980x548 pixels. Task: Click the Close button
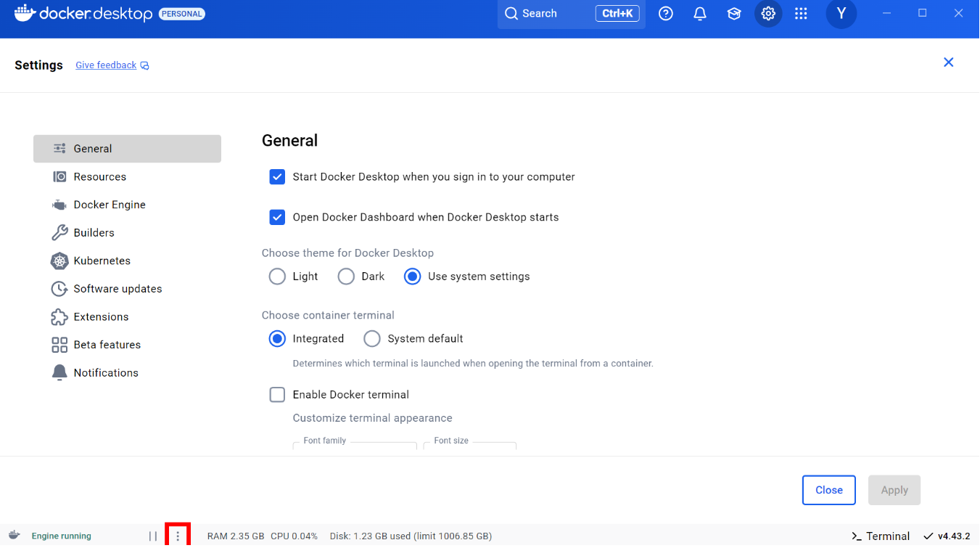click(829, 490)
